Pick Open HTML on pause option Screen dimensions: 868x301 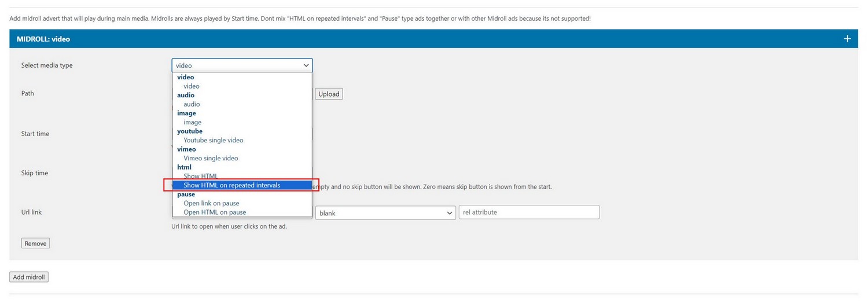pyautogui.click(x=215, y=212)
